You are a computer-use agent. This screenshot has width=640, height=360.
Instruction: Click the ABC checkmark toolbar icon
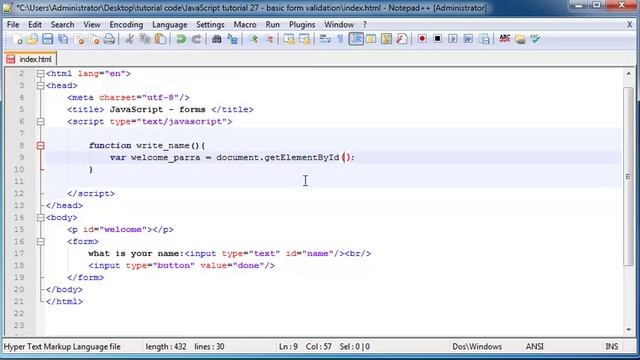point(535,39)
